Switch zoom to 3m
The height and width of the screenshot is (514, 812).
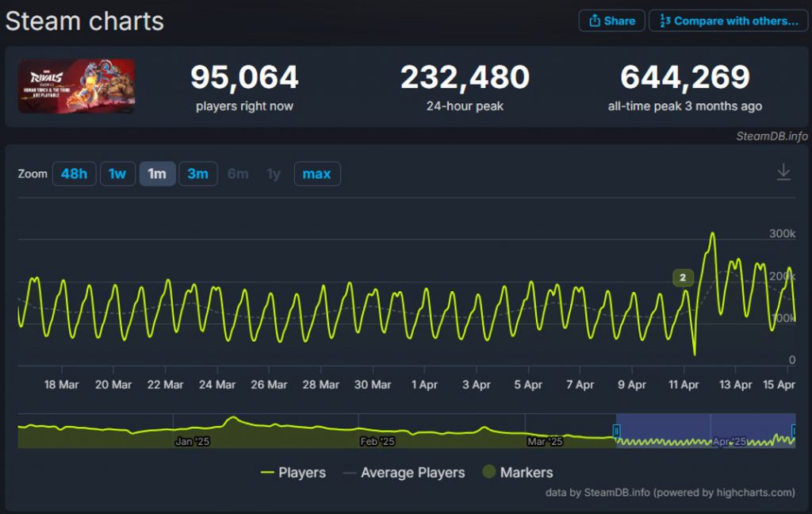(x=197, y=174)
